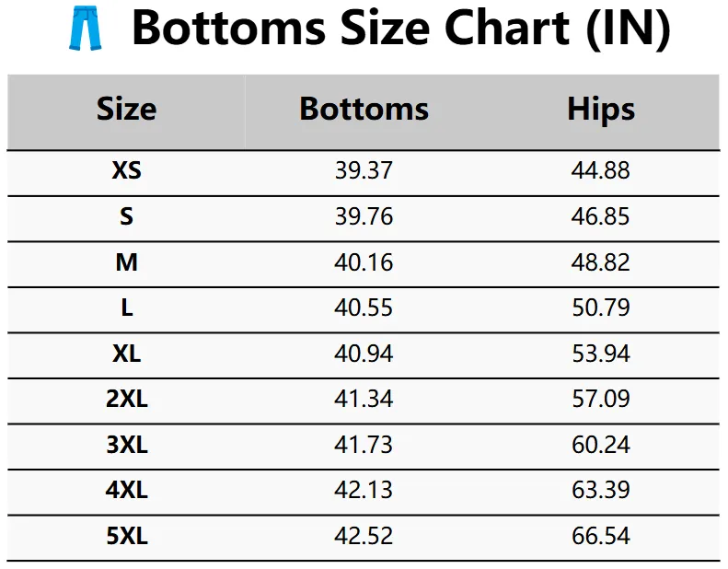The height and width of the screenshot is (569, 728).
Task: Select the 44.88 hips value
Action: pyautogui.click(x=601, y=171)
